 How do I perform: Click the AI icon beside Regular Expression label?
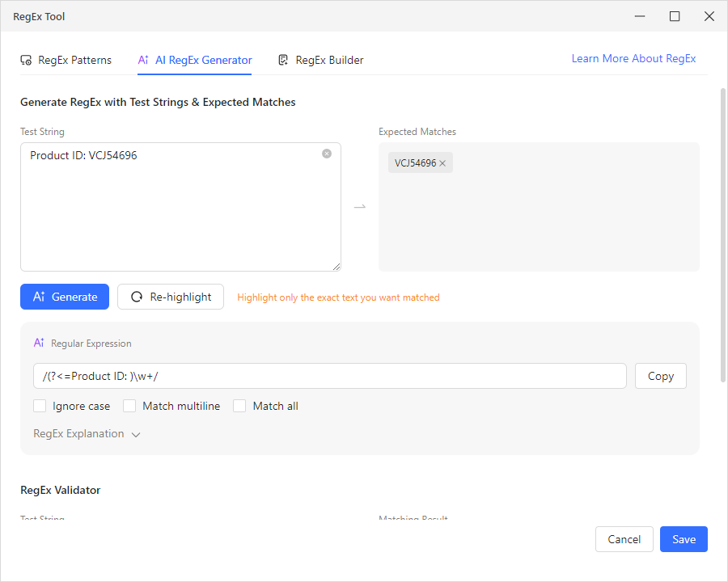[x=38, y=343]
